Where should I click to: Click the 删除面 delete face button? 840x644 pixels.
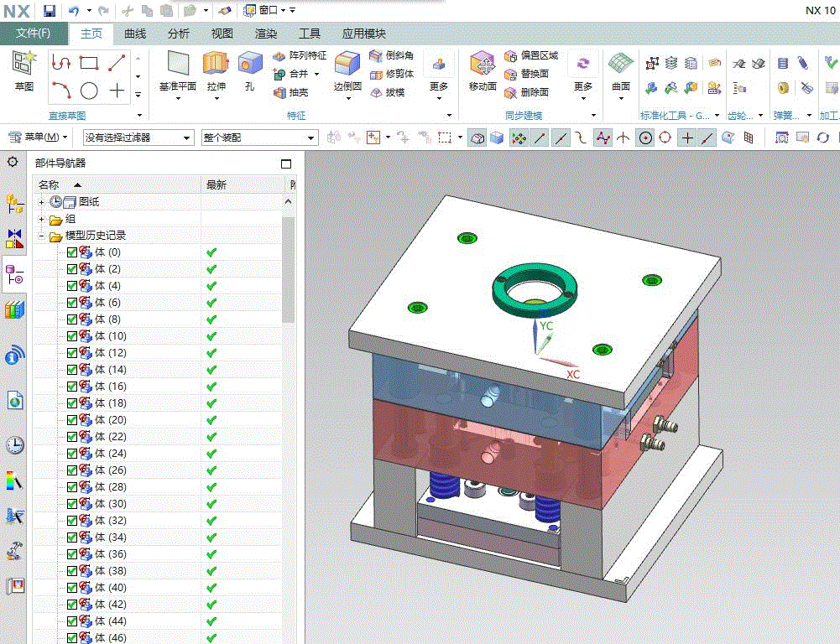(x=527, y=92)
